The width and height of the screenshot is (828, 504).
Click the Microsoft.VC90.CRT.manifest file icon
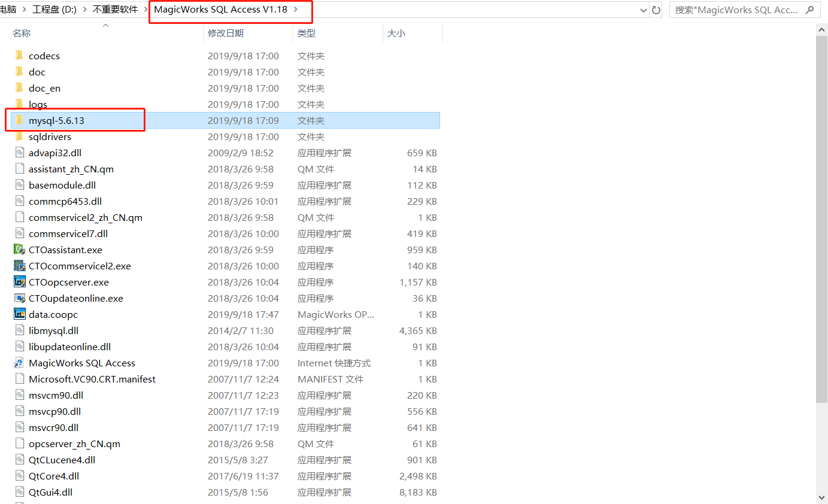19,379
